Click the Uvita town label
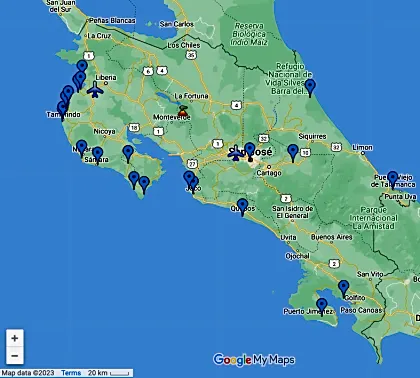 288,237
